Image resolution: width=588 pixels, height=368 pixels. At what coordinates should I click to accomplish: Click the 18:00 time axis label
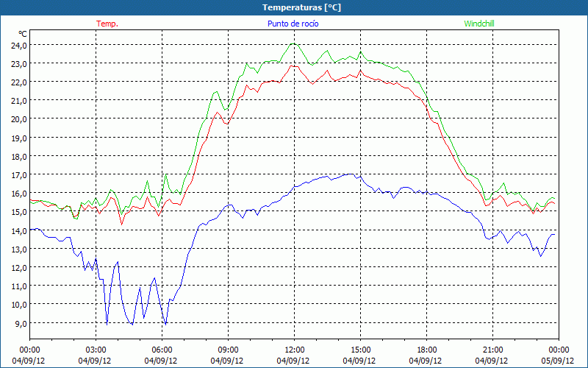tap(427, 350)
